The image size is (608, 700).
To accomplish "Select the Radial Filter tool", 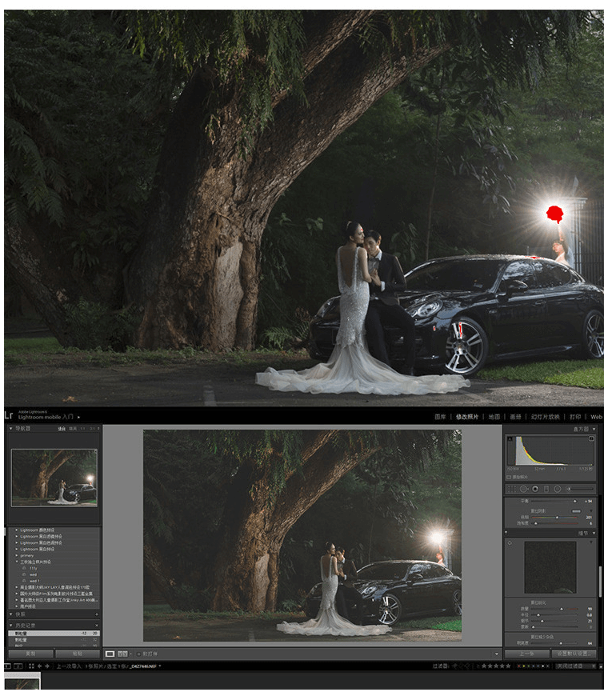I will (557, 489).
